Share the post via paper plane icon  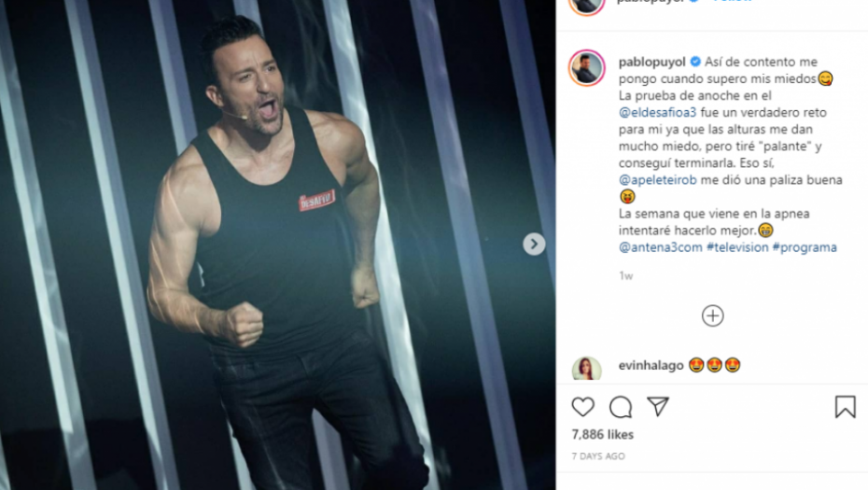click(x=658, y=407)
